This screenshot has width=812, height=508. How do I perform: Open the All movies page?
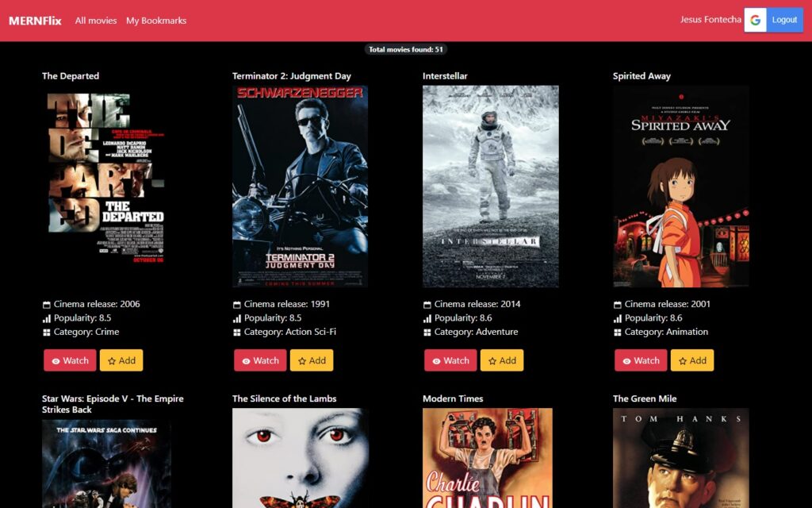click(96, 21)
